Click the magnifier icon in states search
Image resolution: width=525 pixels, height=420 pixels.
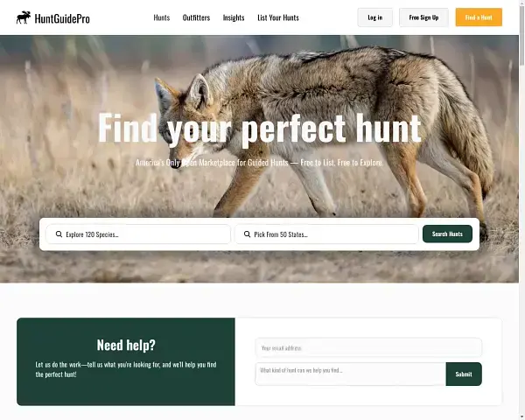pyautogui.click(x=247, y=234)
